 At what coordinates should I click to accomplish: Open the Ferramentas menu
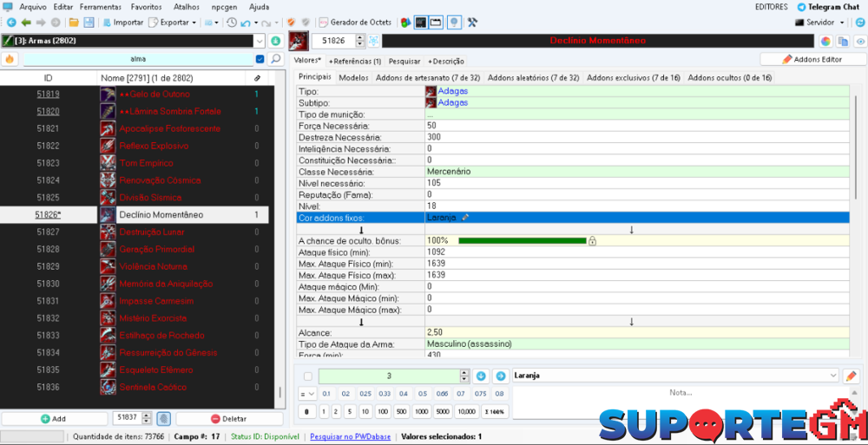coord(100,6)
